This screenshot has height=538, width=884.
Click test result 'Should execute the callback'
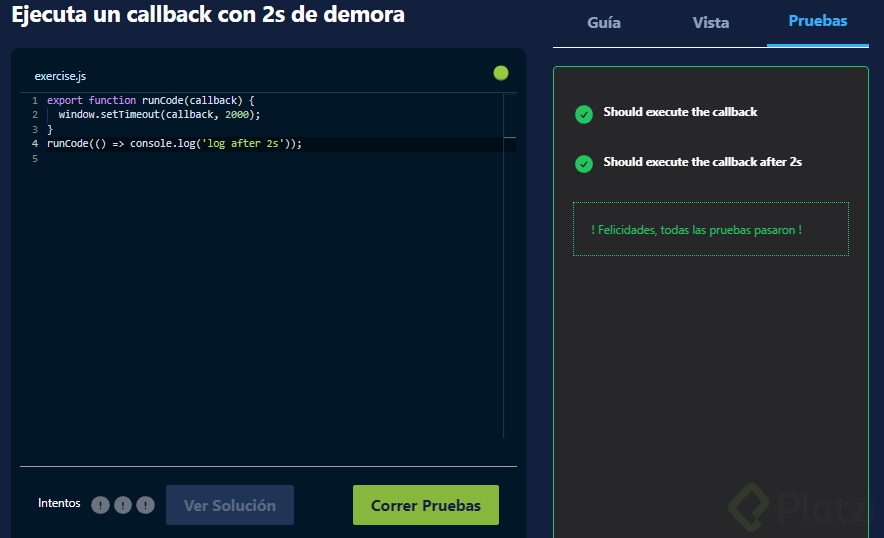coord(680,112)
